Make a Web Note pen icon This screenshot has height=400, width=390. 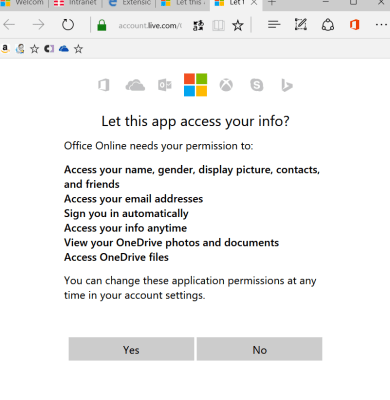coord(301,25)
